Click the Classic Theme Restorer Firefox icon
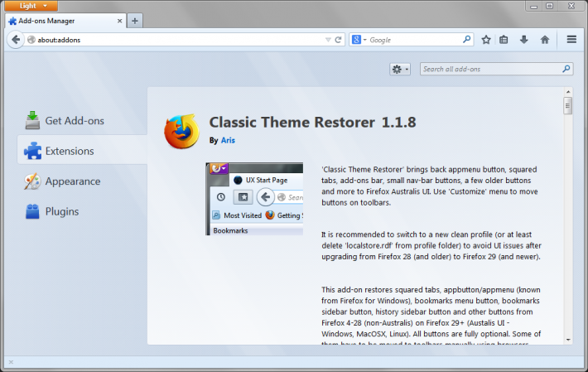The image size is (588, 372). point(182,131)
